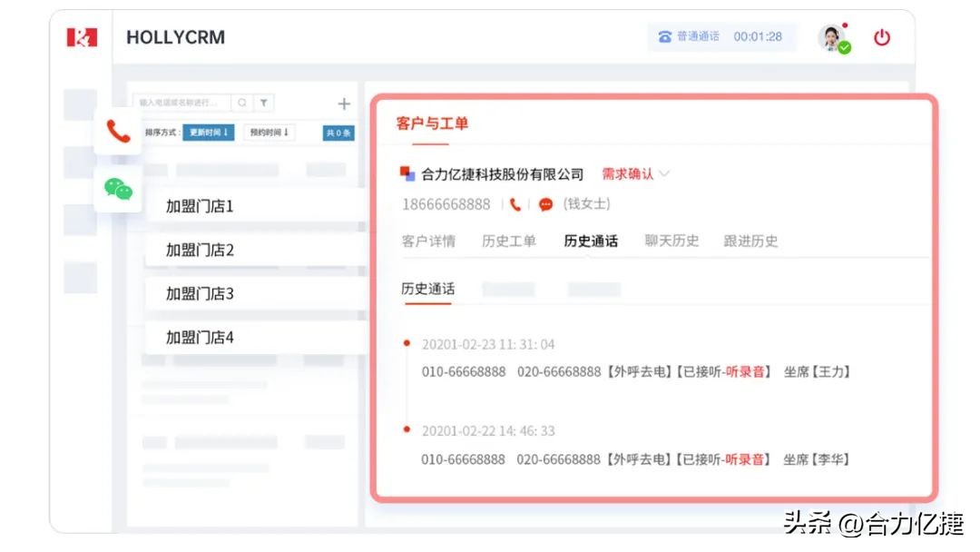Switch to 历史工单 tab

[509, 241]
